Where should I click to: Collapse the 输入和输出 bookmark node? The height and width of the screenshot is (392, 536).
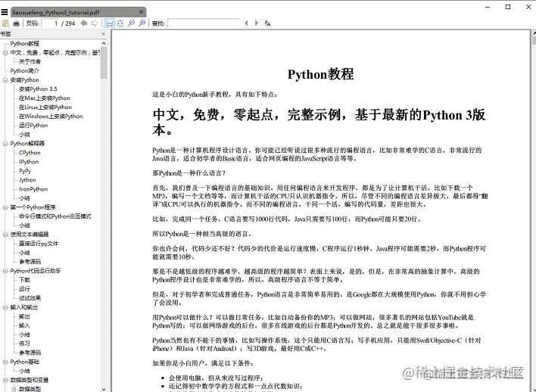pos(5,307)
